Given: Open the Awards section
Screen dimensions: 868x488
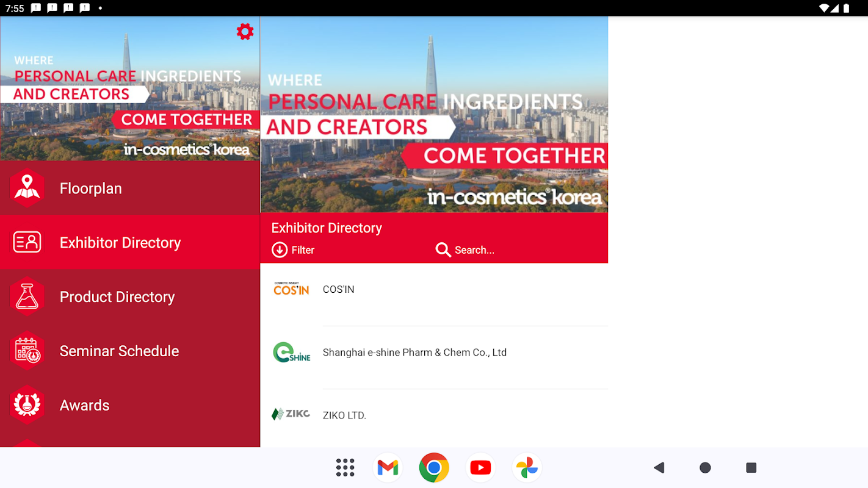Looking at the screenshot, I should 130,405.
